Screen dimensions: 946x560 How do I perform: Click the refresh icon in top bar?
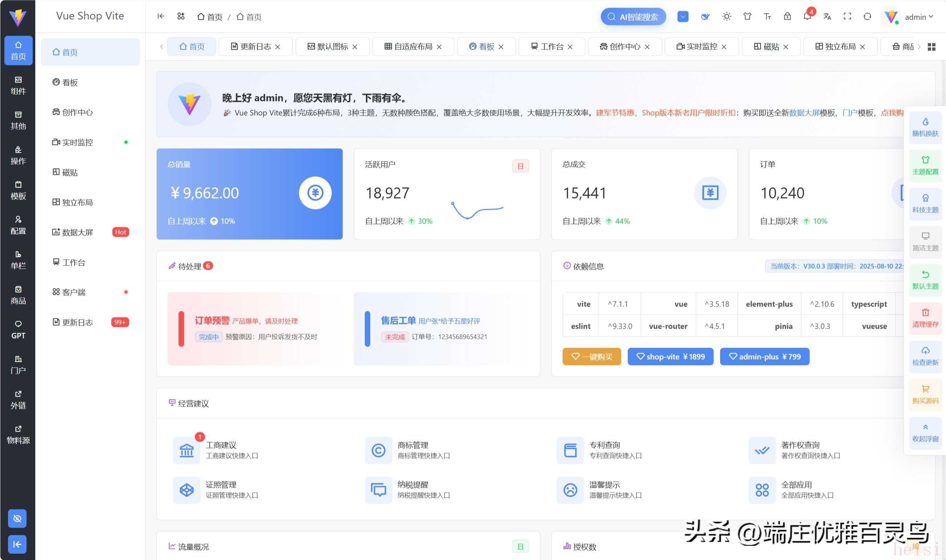point(867,17)
